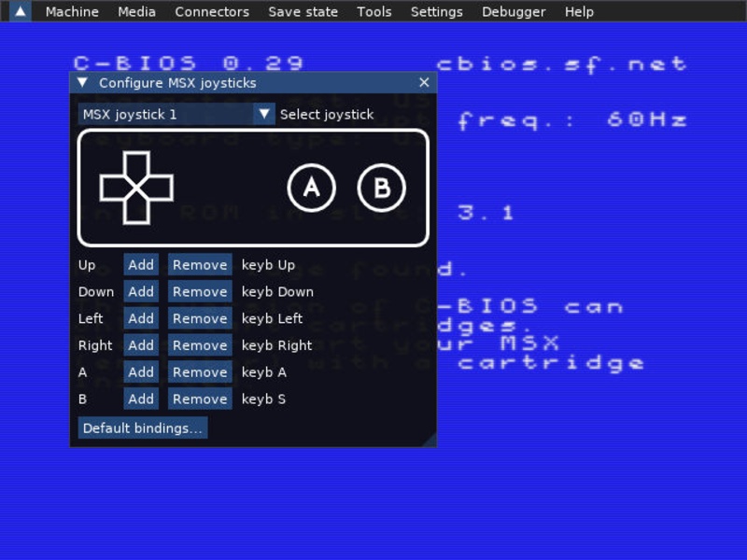This screenshot has width=747, height=560.
Task: Collapse the Configure MSX joysticks window
Action: pyautogui.click(x=82, y=83)
